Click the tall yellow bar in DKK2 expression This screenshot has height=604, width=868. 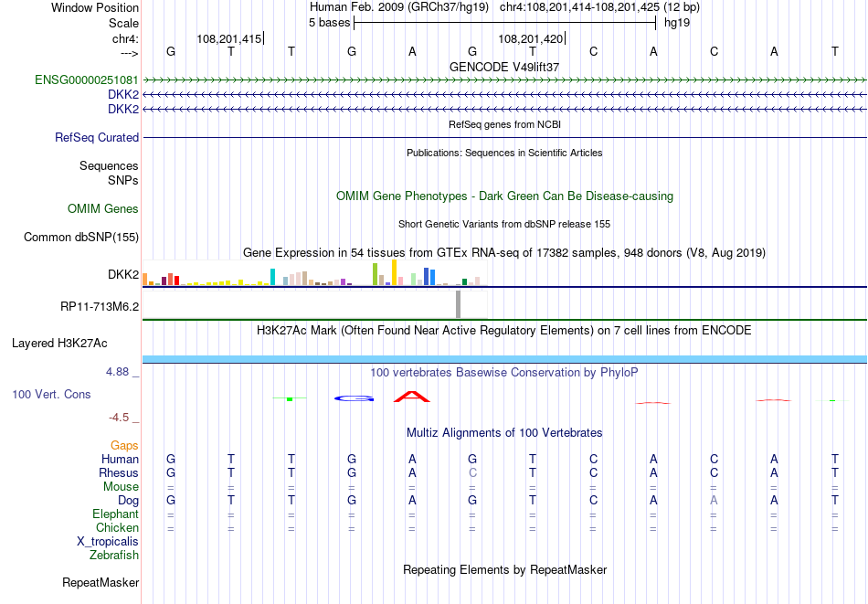pos(394,272)
